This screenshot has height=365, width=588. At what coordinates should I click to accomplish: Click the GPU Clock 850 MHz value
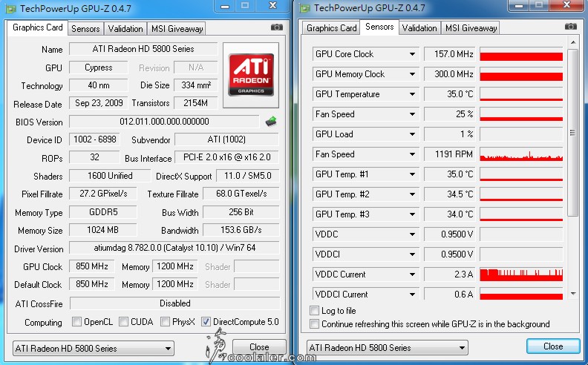(92, 266)
